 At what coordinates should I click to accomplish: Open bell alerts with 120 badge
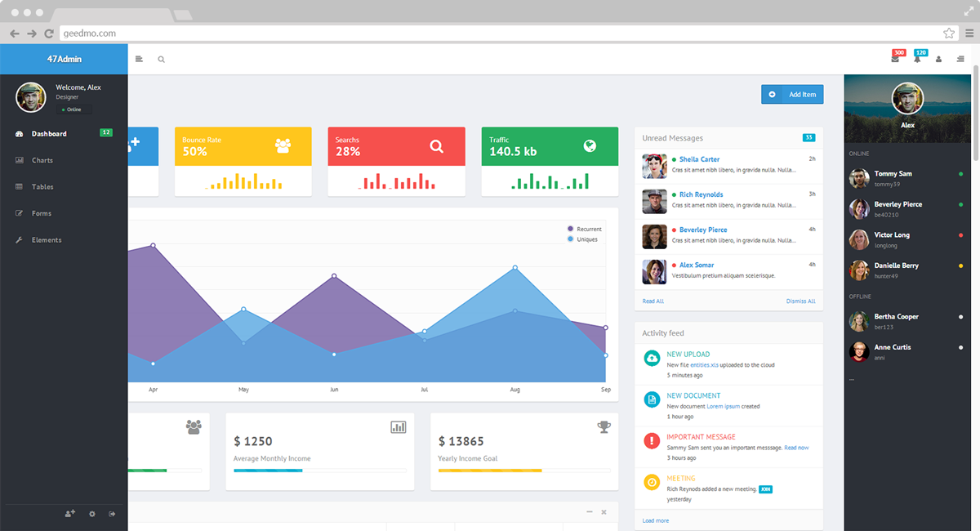[917, 59]
